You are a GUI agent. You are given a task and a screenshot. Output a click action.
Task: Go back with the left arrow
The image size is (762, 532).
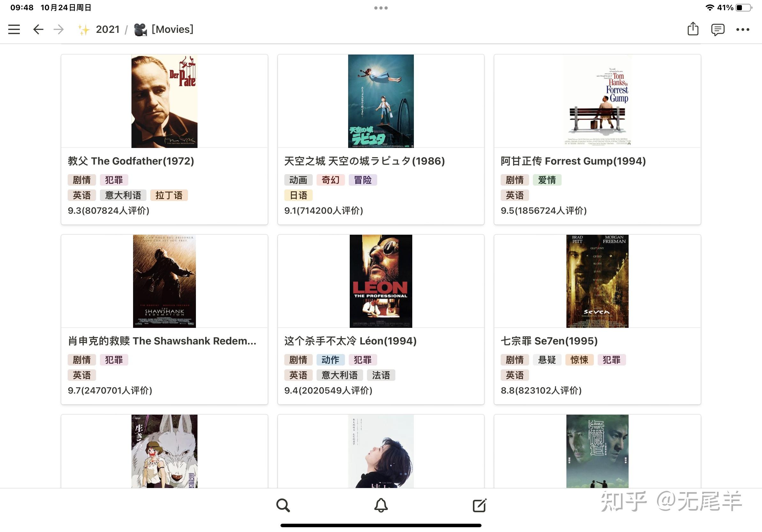(x=38, y=29)
